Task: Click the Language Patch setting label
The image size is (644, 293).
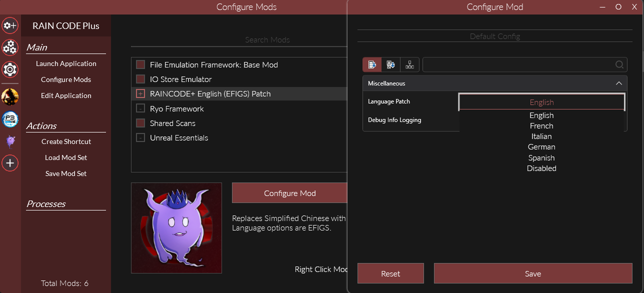Action: coord(389,101)
